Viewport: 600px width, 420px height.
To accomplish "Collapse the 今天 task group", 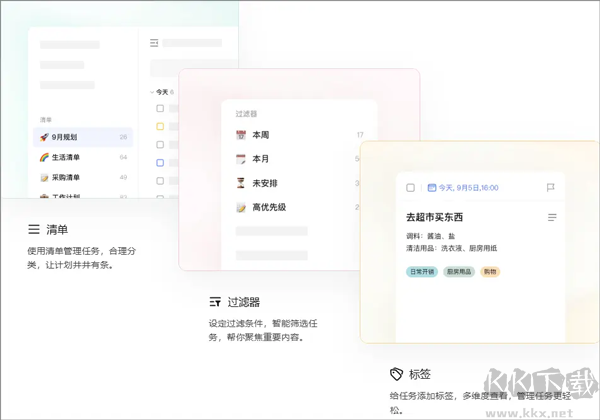I will click(151, 92).
